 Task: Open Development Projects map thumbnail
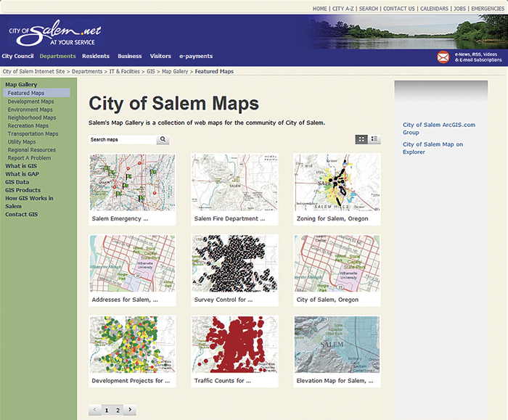tap(132, 345)
